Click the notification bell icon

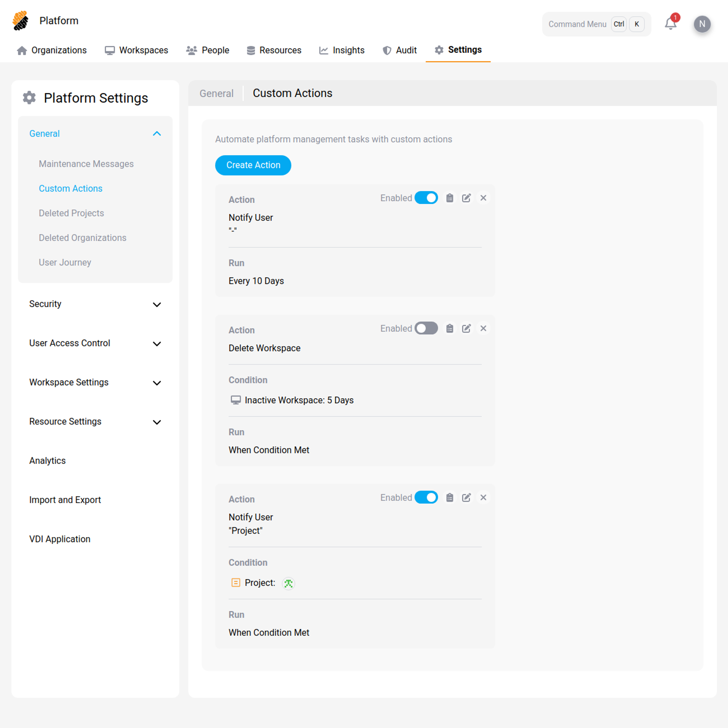[x=670, y=24]
